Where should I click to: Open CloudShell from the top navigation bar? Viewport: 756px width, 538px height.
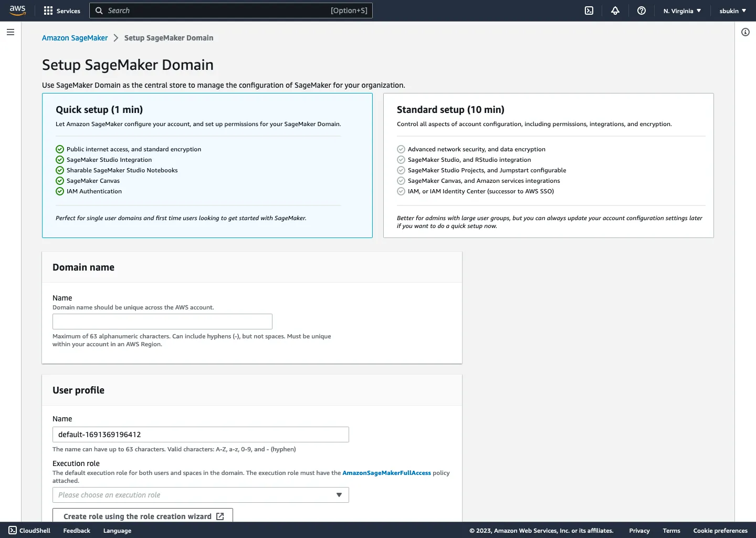coord(589,11)
